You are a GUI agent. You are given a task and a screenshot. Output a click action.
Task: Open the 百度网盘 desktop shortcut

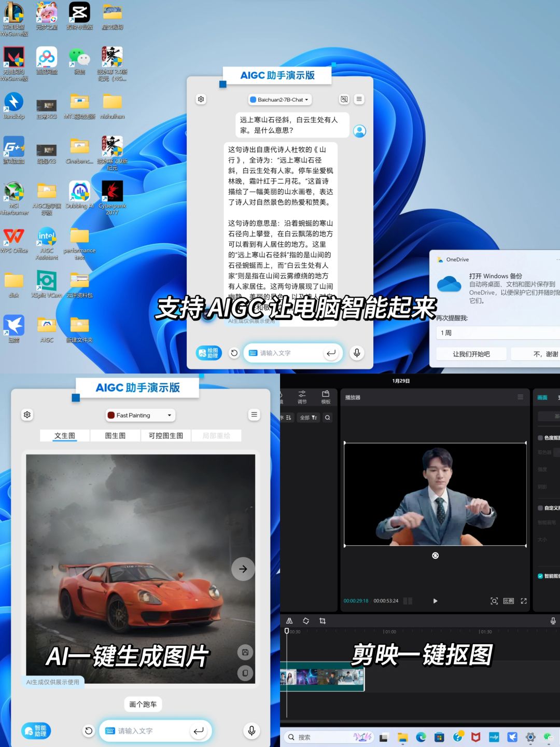point(47,61)
